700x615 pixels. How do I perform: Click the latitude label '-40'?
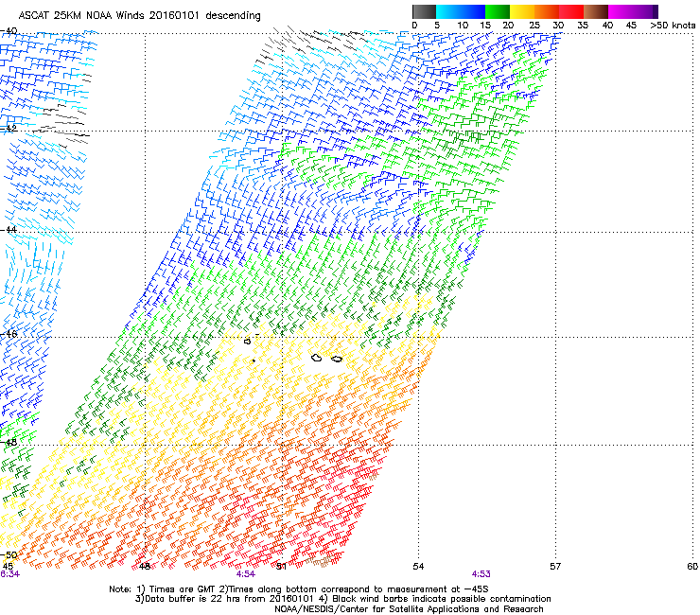pos(9,31)
